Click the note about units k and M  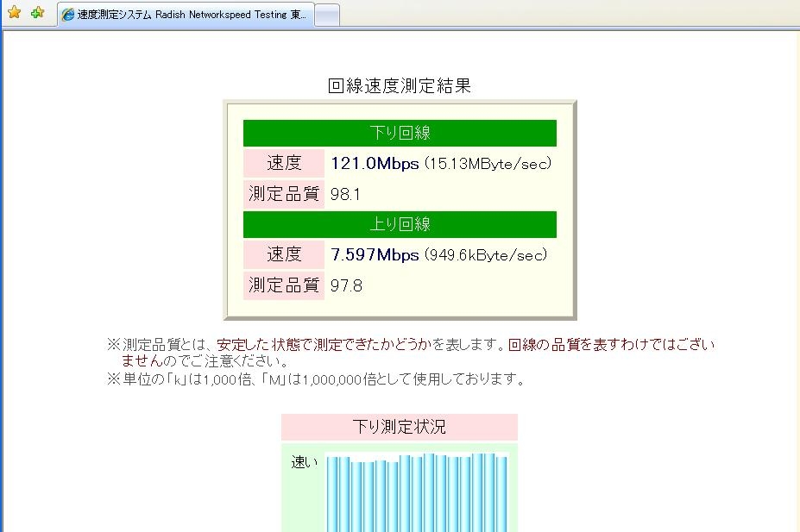click(316, 379)
